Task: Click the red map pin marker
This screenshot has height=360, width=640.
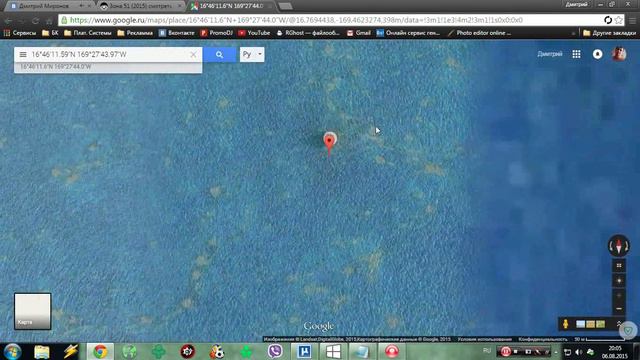Action: point(329,144)
